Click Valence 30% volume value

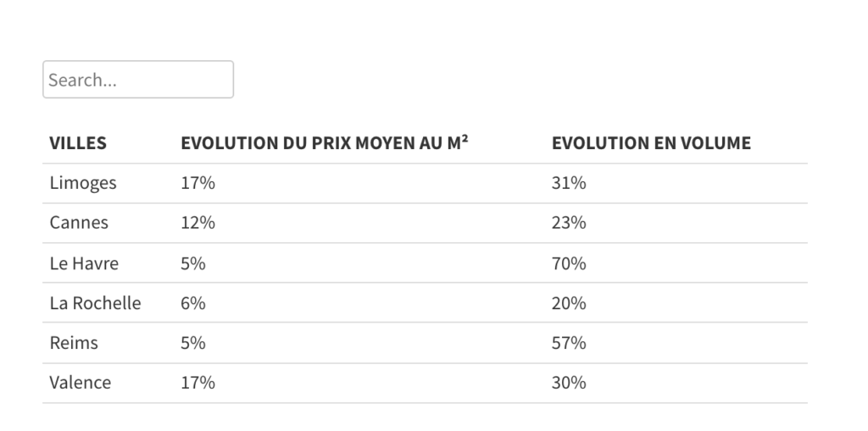569,383
